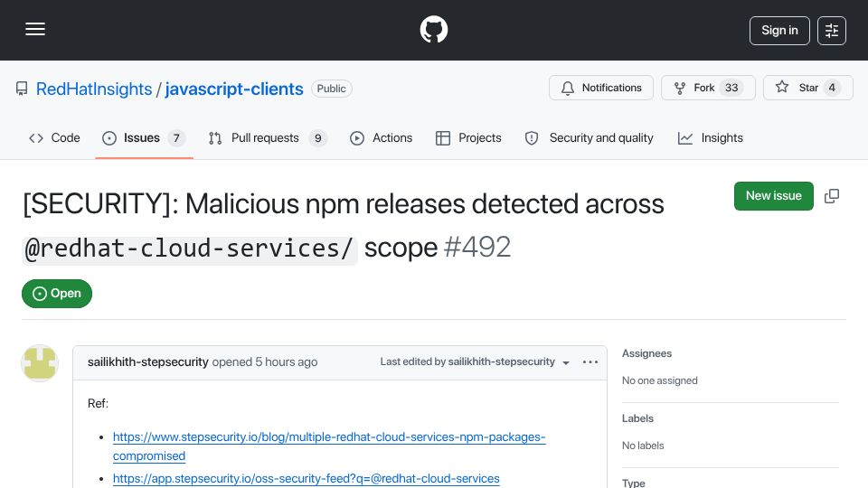
Task: Click the Fork count 33
Action: [x=731, y=88]
